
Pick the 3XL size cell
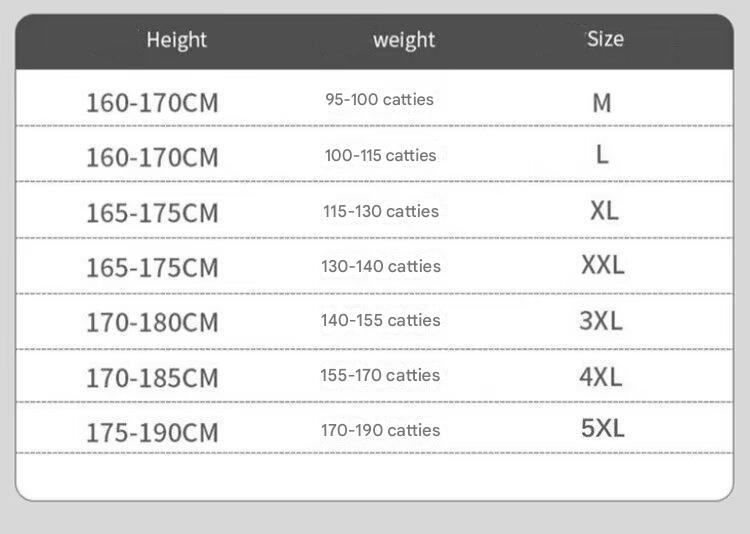601,321
